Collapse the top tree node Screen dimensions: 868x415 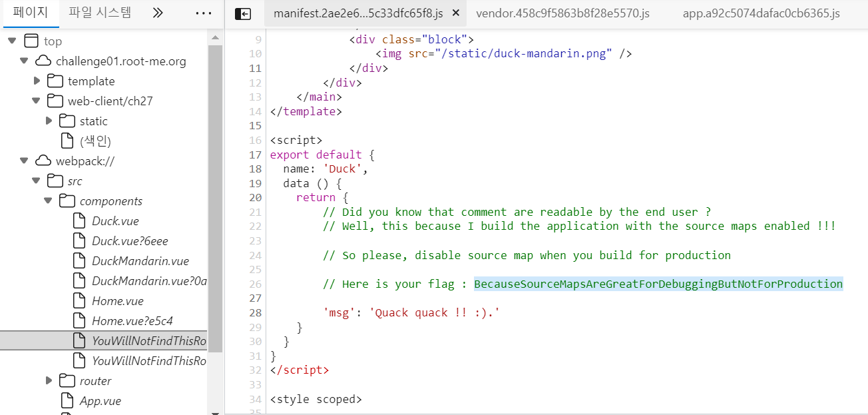13,41
